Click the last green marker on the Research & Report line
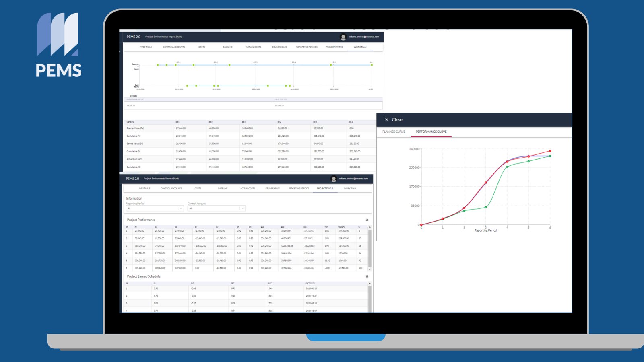 [x=372, y=65]
